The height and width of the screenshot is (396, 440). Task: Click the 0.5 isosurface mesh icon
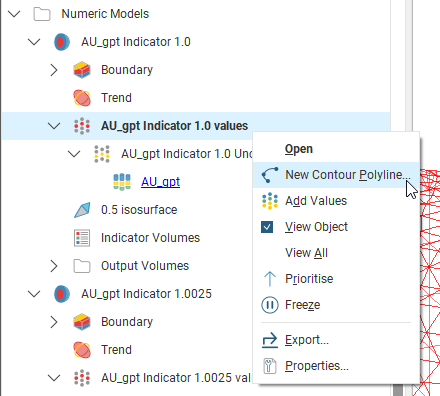pos(82,210)
